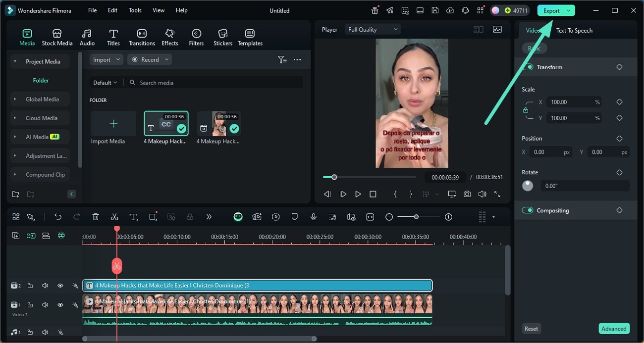Click the trash delete icon in timeline toolbar
This screenshot has height=343, width=644.
[96, 217]
